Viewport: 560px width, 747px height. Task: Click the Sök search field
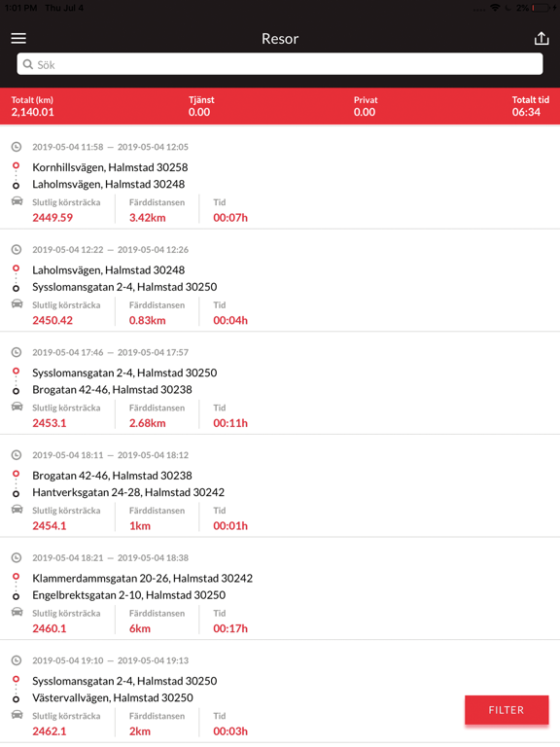coord(280,64)
